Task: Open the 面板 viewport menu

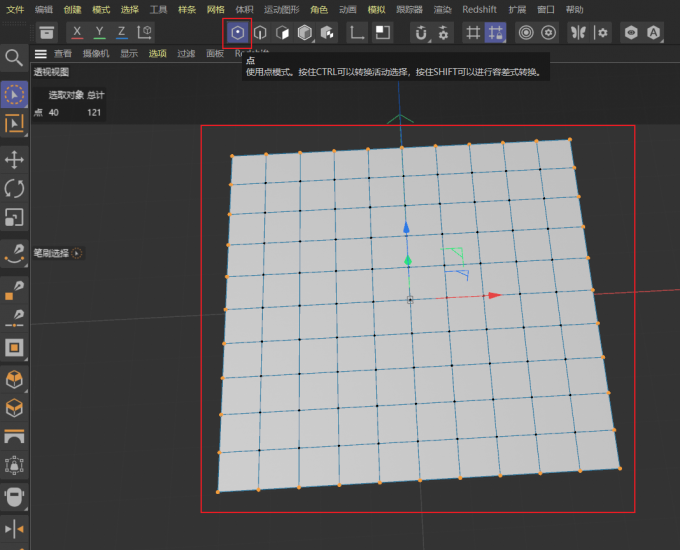Action: coord(215,53)
